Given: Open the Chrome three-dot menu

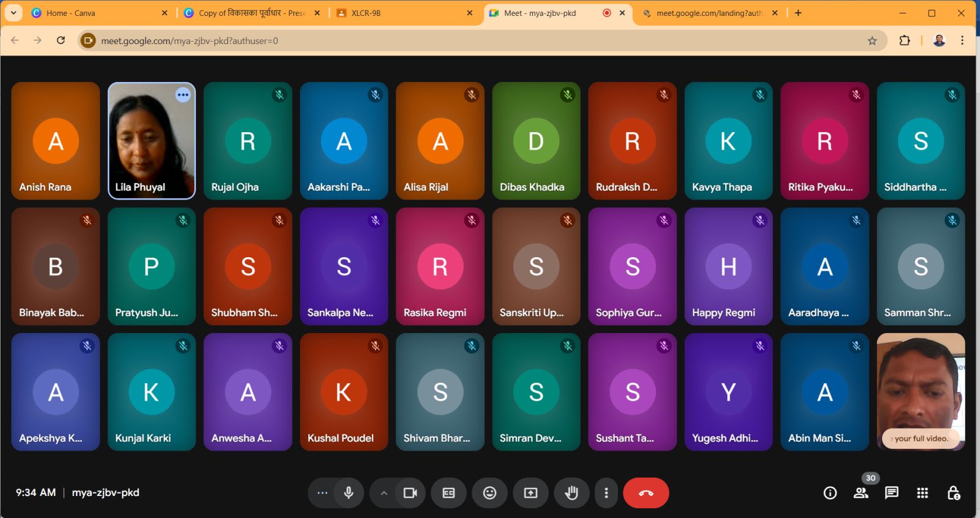Looking at the screenshot, I should pyautogui.click(x=962, y=40).
